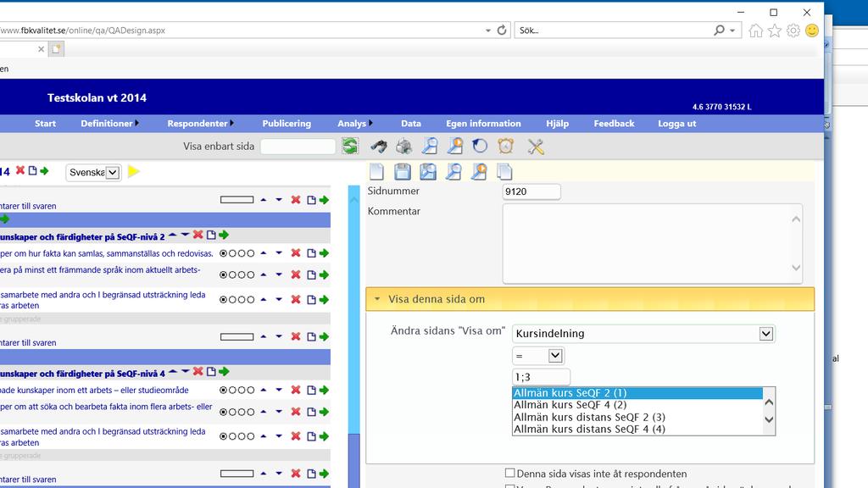868x488 pixels.
Task: Open the Respondenter menu
Action: [200, 124]
